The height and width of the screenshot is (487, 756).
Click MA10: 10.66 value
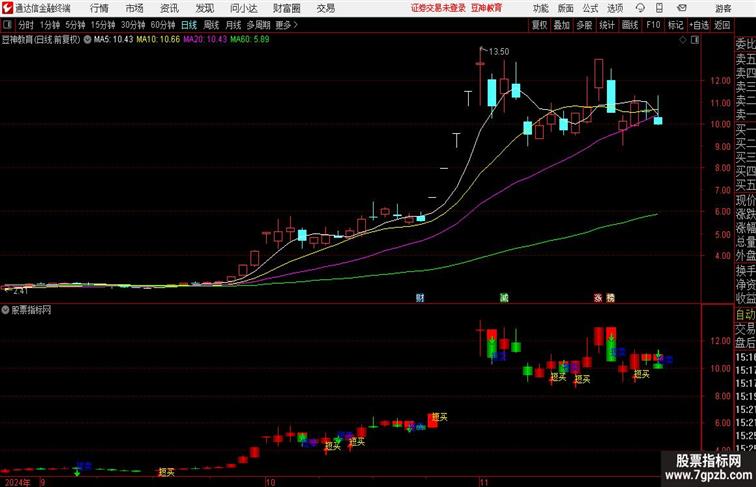pyautogui.click(x=158, y=40)
